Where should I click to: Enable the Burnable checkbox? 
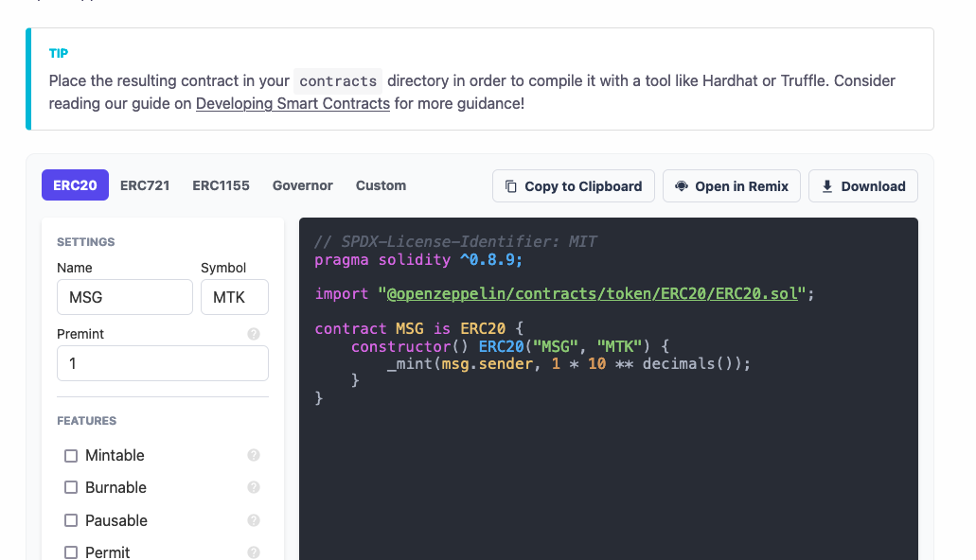pos(71,487)
